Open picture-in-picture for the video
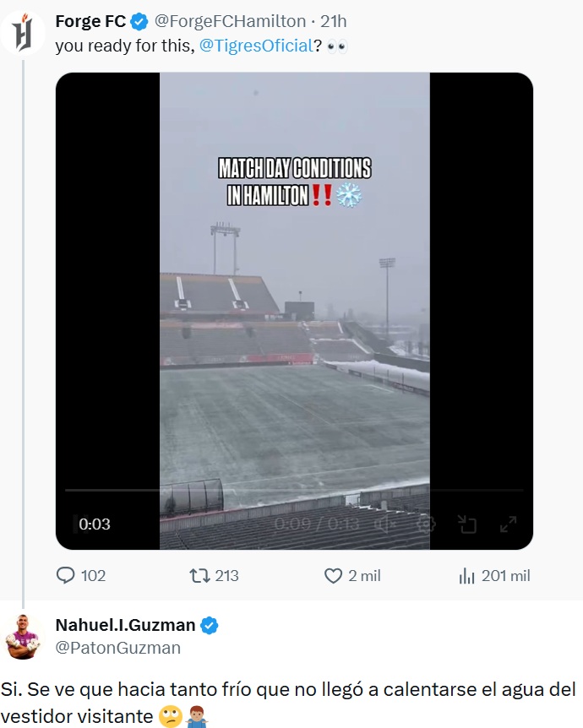 click(467, 524)
